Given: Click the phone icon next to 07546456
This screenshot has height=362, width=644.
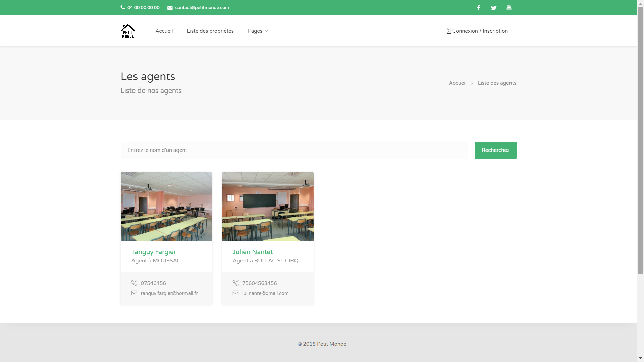Looking at the screenshot, I should pos(134,283).
